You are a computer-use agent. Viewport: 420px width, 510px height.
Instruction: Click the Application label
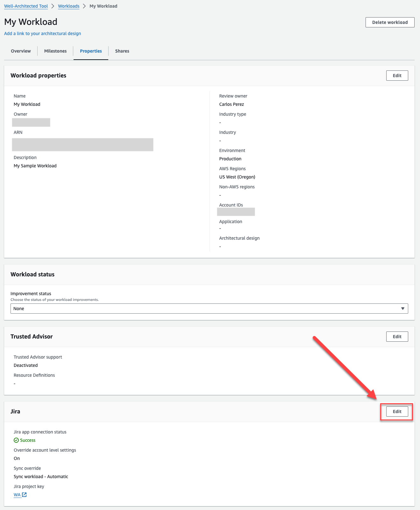pyautogui.click(x=231, y=222)
